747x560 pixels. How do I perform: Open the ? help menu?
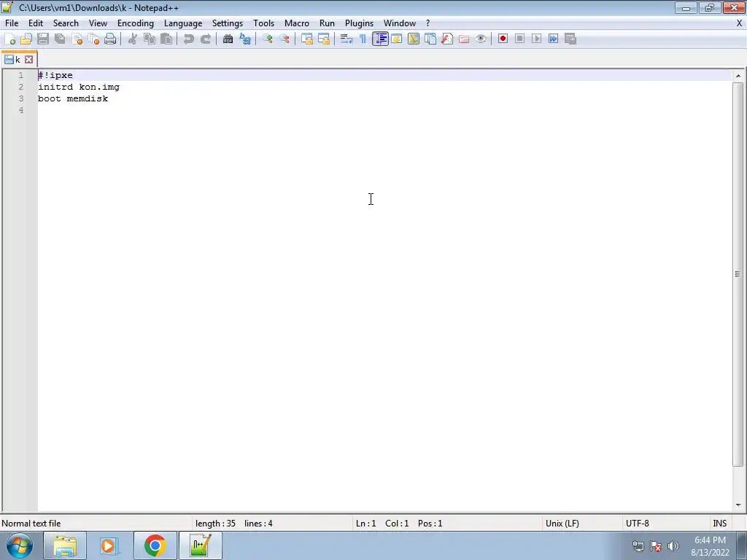pyautogui.click(x=427, y=23)
